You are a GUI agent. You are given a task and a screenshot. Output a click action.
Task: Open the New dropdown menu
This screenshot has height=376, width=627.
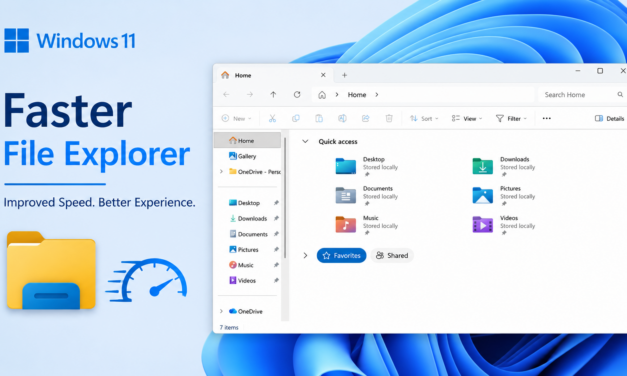click(x=236, y=118)
